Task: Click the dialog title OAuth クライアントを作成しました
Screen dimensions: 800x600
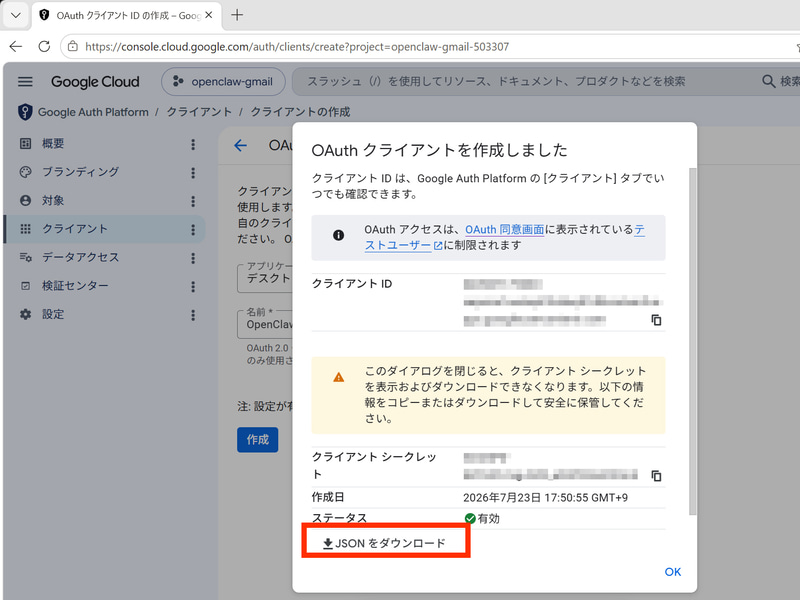Action: pos(439,150)
